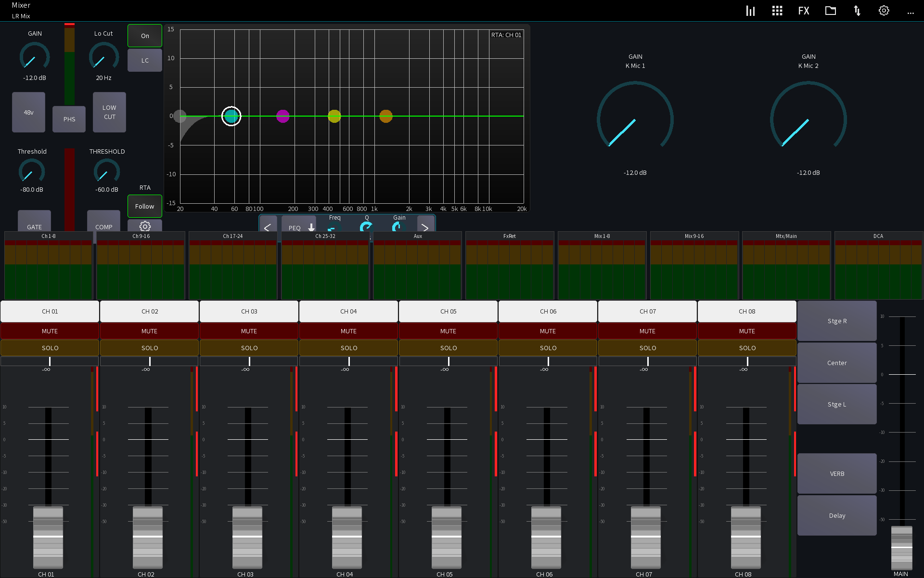924x578 pixels.
Task: Click the left chevron to previous EQ band
Action: coord(269,227)
